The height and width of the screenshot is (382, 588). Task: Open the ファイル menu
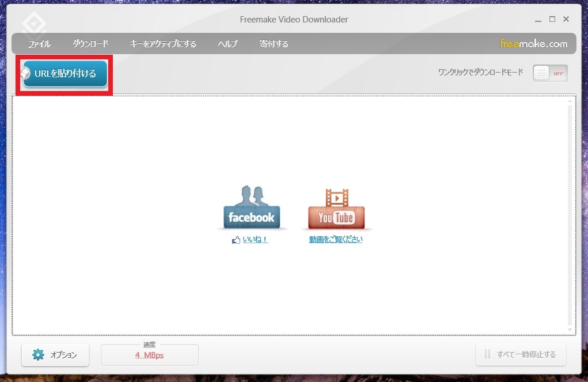[39, 44]
